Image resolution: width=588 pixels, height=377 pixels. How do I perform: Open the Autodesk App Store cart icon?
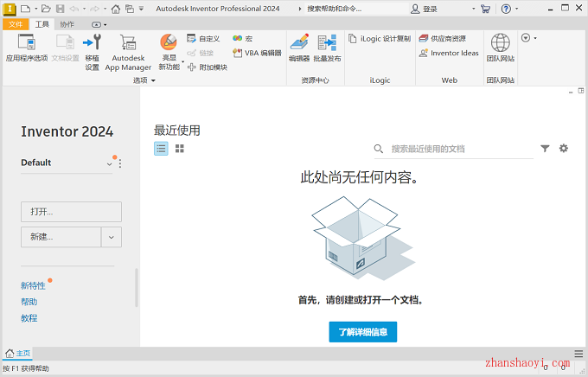click(x=486, y=9)
